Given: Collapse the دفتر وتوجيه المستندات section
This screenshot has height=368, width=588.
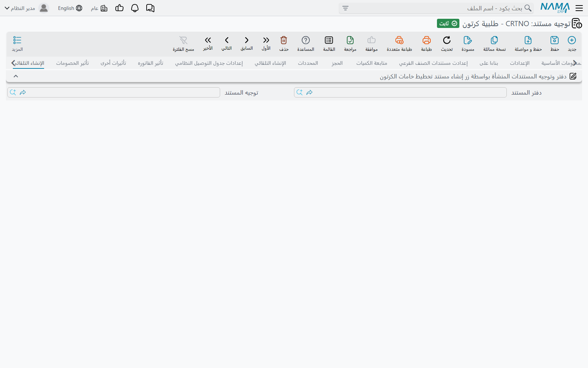Looking at the screenshot, I should click(16, 76).
